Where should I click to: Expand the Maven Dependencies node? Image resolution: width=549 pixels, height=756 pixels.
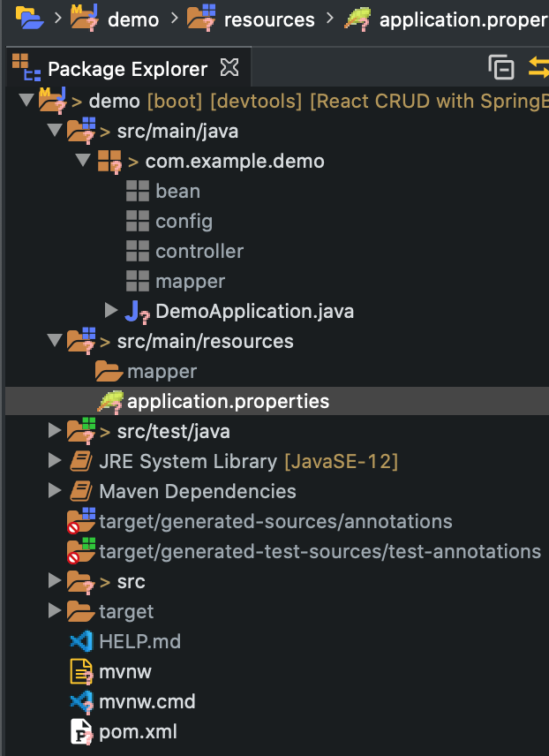55,490
